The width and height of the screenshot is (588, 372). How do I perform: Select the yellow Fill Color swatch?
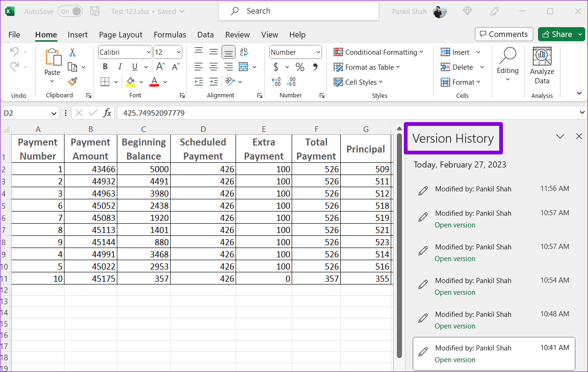(130, 84)
